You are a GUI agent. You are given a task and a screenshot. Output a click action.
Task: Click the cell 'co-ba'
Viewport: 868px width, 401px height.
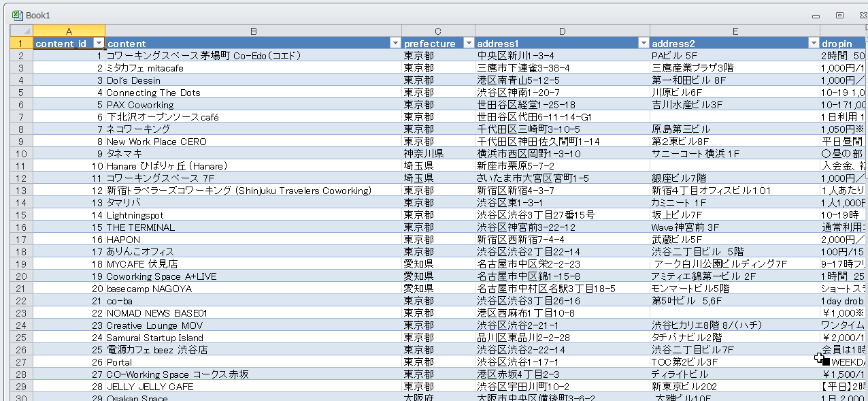253,300
